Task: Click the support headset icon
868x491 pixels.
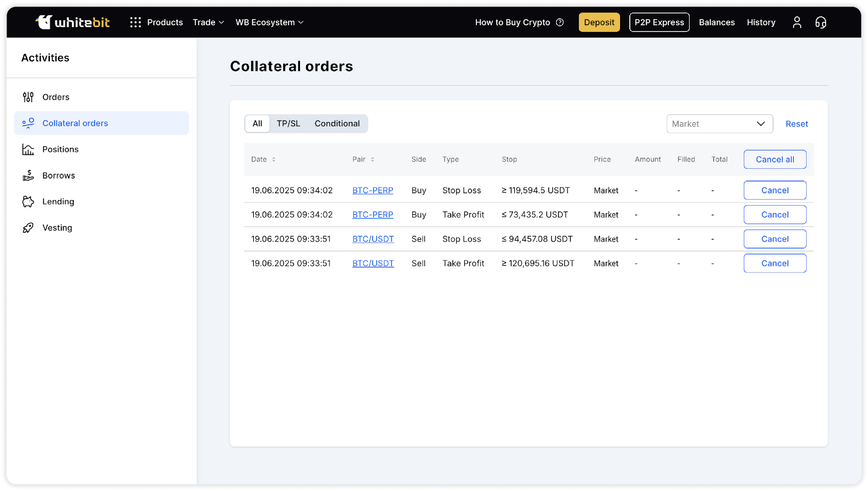Action: [x=820, y=22]
